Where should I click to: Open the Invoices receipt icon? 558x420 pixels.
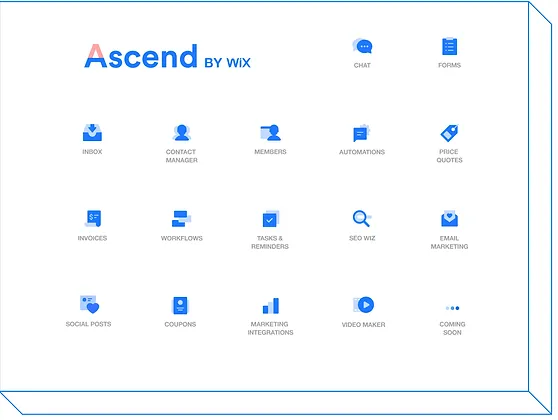click(x=93, y=219)
